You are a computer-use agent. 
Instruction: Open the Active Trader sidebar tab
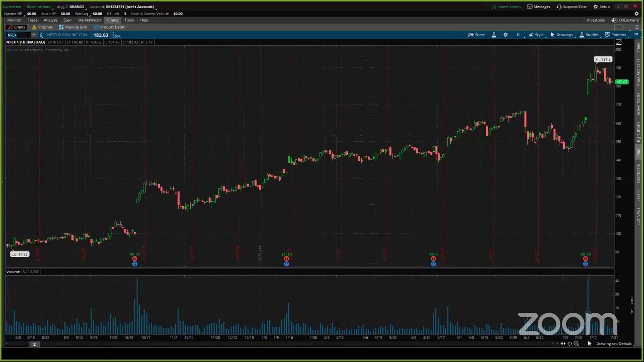tap(638, 103)
